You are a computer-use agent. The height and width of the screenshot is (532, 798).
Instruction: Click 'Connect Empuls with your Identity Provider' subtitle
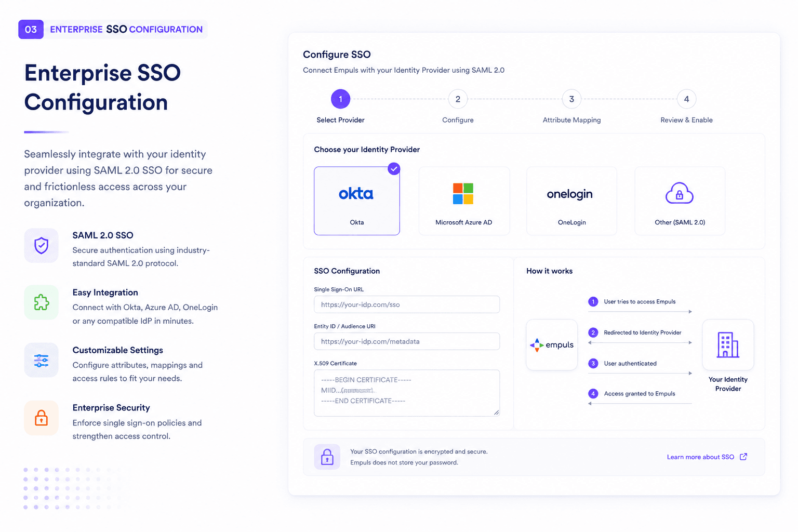tap(404, 70)
